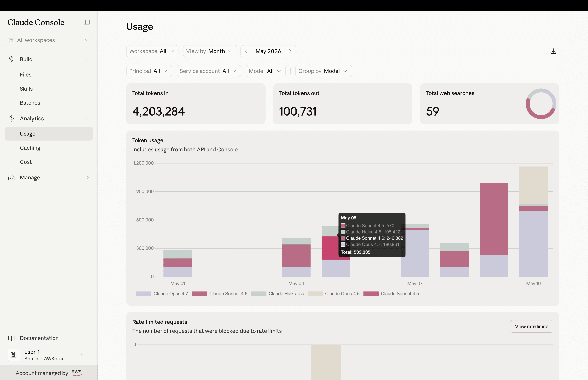Open the Group by Model dropdown

(x=323, y=71)
